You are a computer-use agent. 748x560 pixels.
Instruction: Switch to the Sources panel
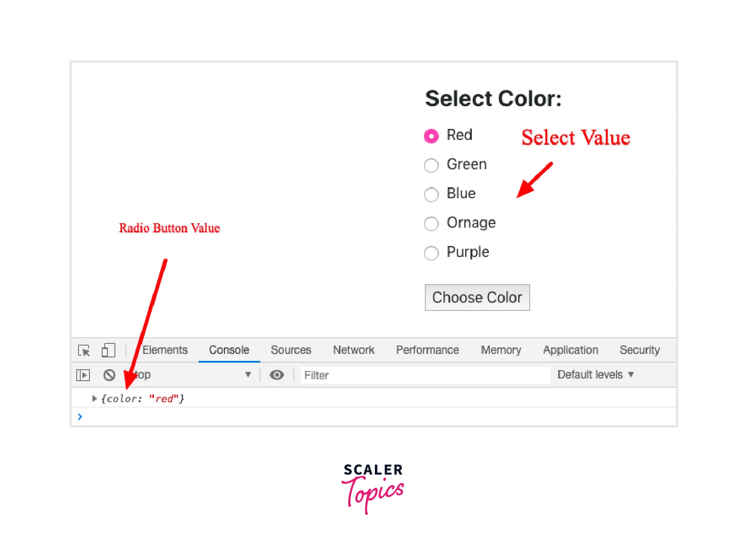coord(291,350)
